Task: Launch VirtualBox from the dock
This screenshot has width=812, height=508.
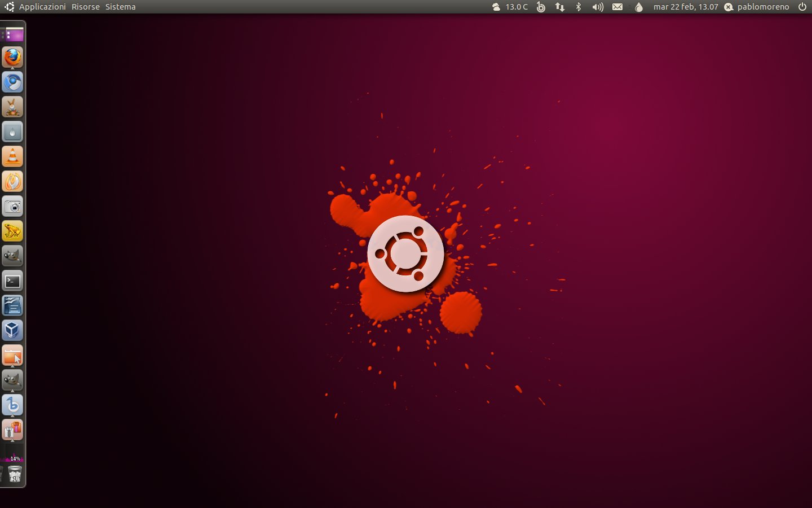Action: (12, 331)
